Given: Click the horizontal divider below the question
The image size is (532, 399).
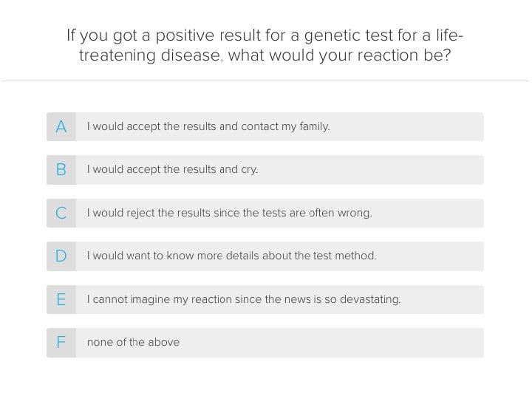Looking at the screenshot, I should click(x=265, y=81).
